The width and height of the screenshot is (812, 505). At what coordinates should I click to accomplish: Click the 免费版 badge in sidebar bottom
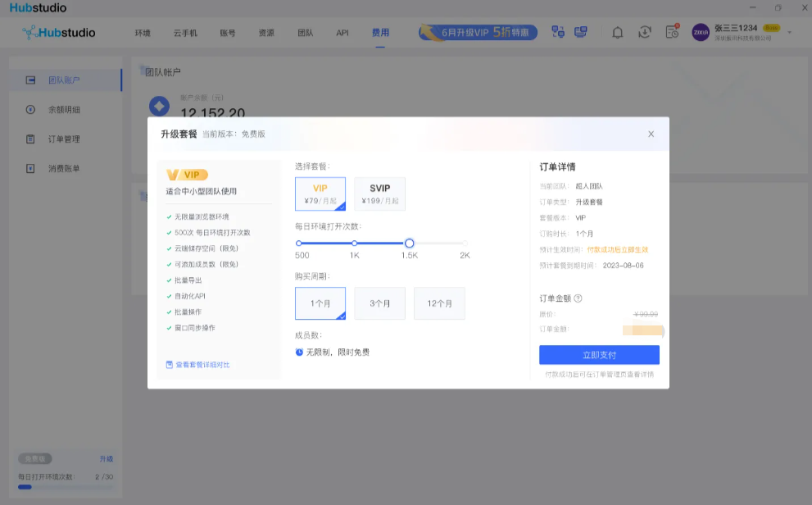(35, 459)
